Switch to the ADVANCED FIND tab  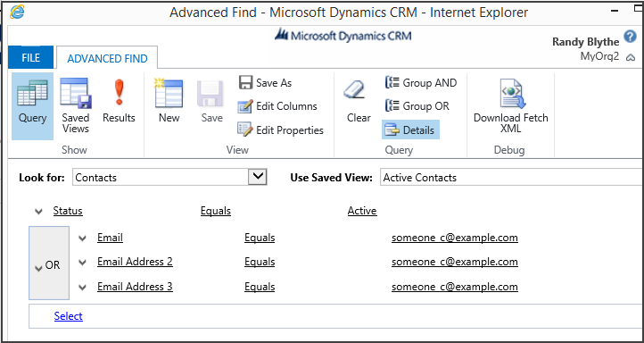(x=107, y=59)
